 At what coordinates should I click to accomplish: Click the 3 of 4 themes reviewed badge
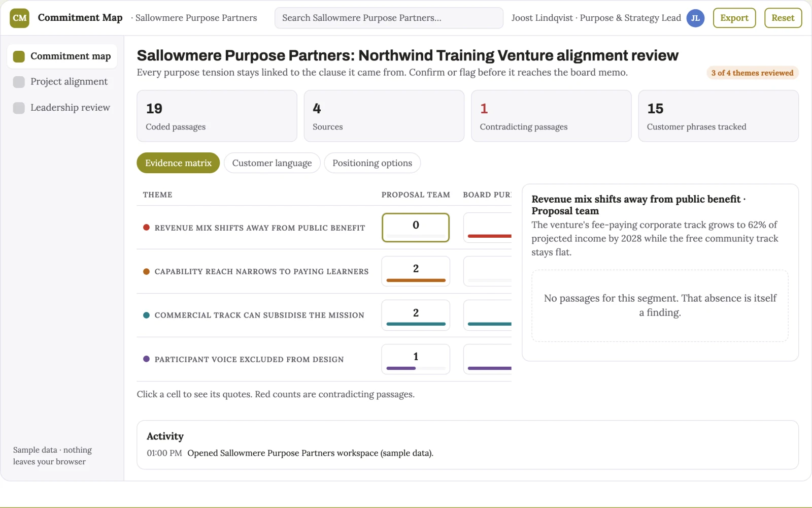coord(753,73)
